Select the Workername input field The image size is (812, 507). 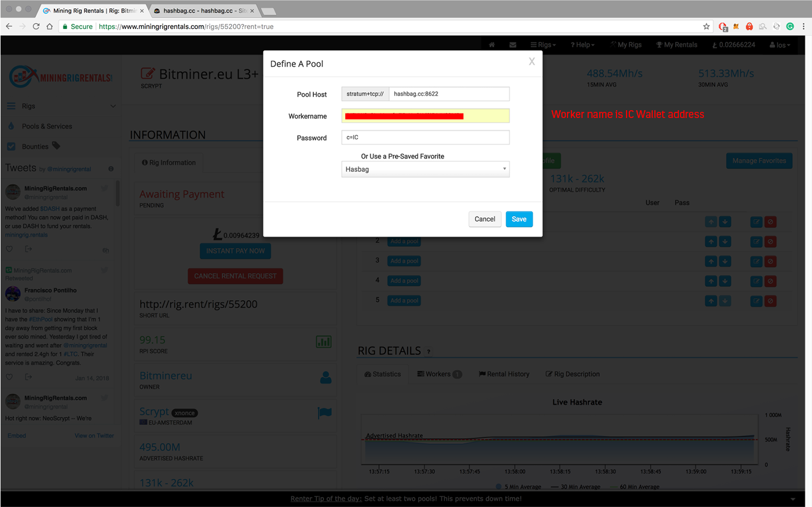tap(425, 116)
